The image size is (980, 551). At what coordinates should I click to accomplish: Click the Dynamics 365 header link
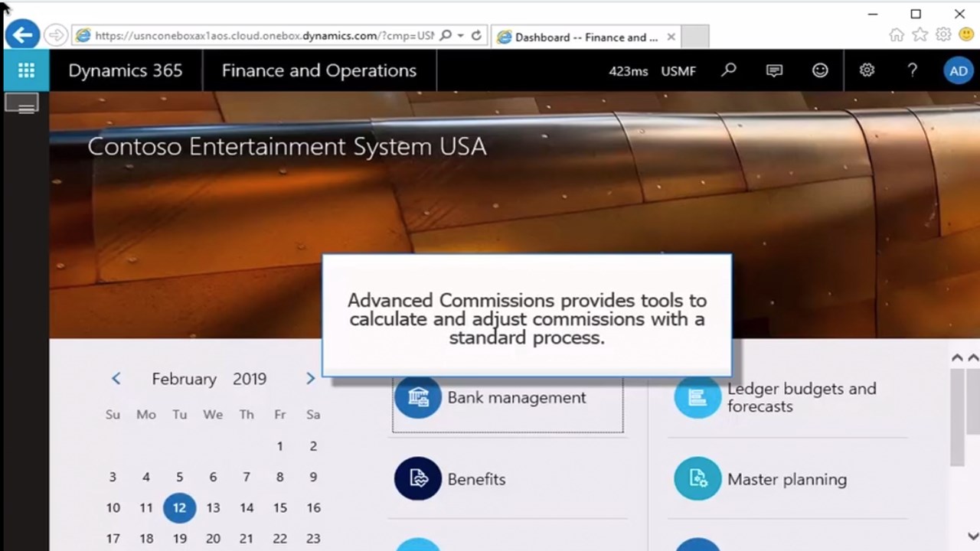pos(126,70)
